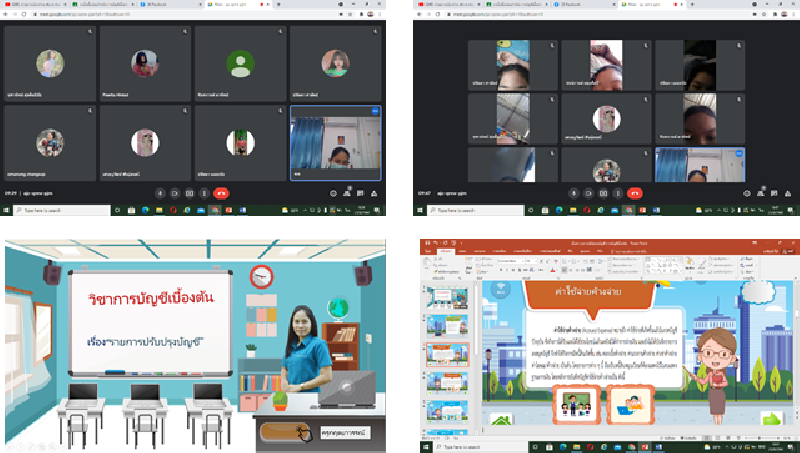The width and height of the screenshot is (800, 453).
Task: Open the present screen option in left Meet
Action: click(x=189, y=193)
